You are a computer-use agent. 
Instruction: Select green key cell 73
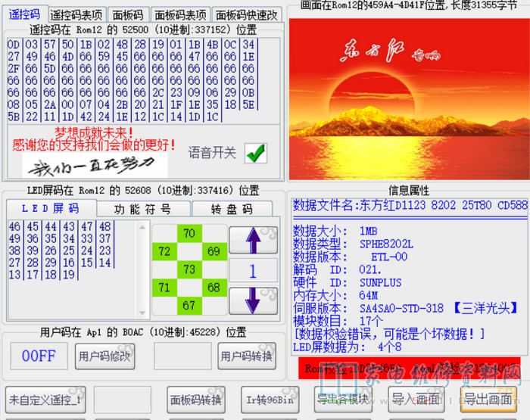[x=189, y=269]
